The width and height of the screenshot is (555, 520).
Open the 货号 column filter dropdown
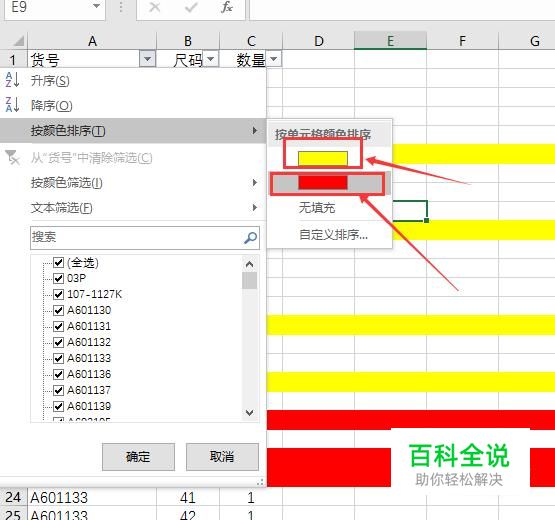pos(148,59)
